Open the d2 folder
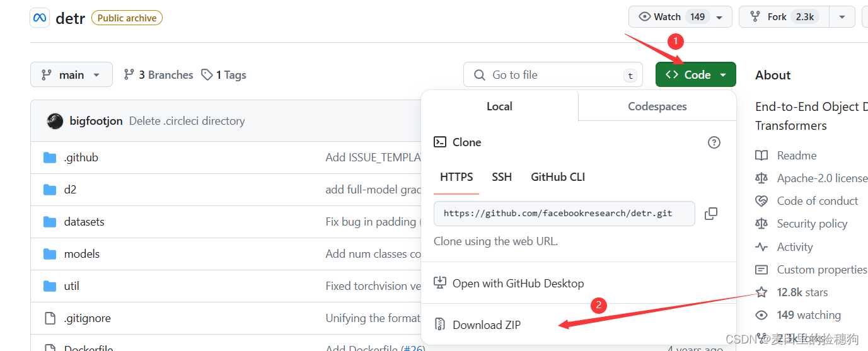868x351 pixels. [70, 190]
